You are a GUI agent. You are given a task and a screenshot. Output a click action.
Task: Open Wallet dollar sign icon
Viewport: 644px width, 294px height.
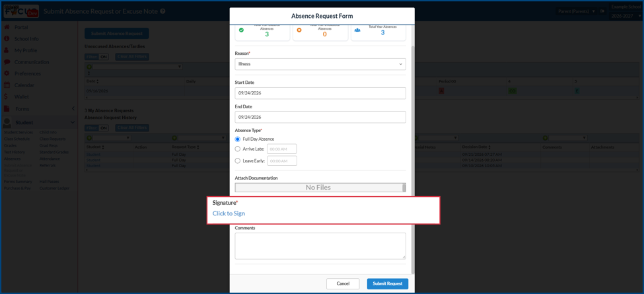6,96
